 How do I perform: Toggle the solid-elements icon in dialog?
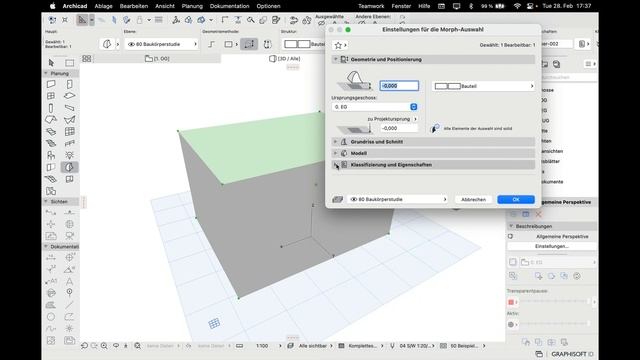436,129
